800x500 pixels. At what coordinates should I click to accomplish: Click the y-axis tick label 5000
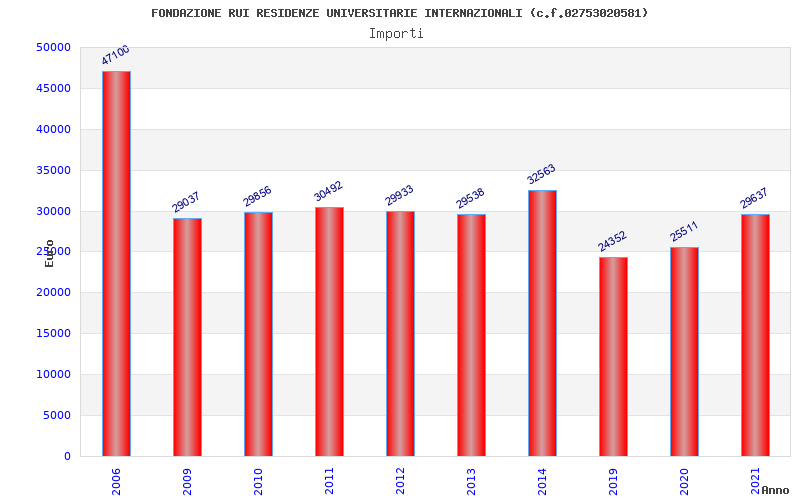pyautogui.click(x=57, y=415)
